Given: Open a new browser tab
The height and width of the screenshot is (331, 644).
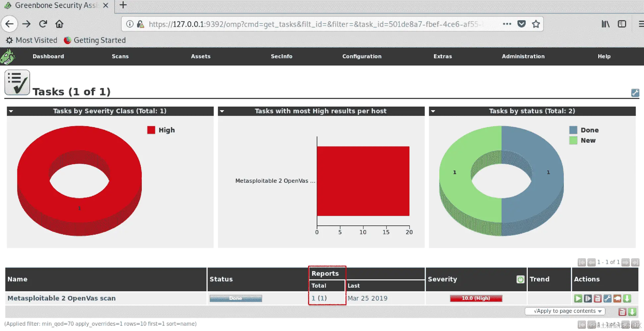Looking at the screenshot, I should tap(123, 5).
